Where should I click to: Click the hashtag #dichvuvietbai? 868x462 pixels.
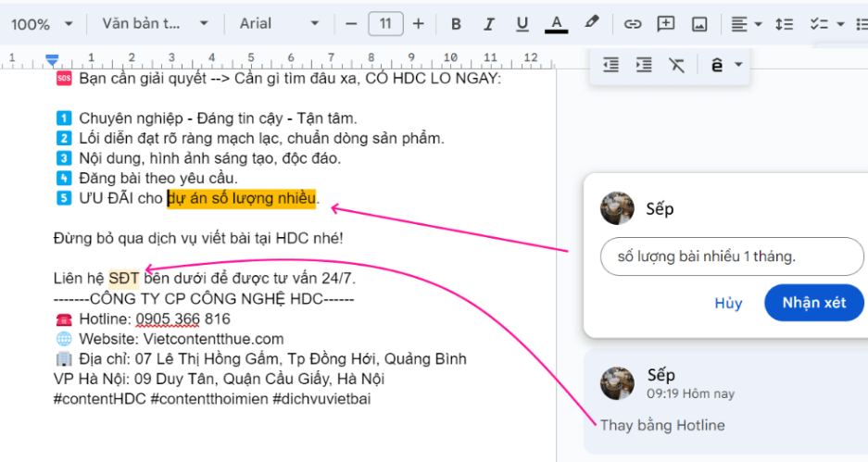pyautogui.click(x=321, y=399)
